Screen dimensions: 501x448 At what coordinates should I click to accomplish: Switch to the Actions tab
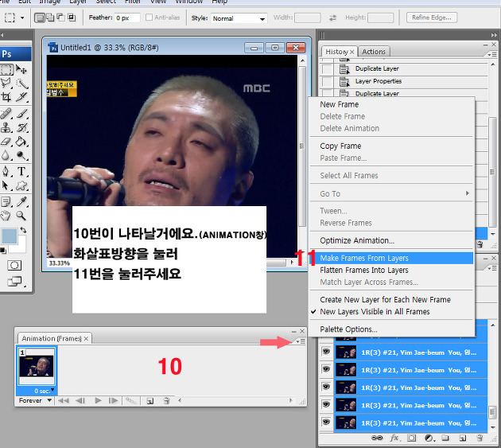coord(374,52)
